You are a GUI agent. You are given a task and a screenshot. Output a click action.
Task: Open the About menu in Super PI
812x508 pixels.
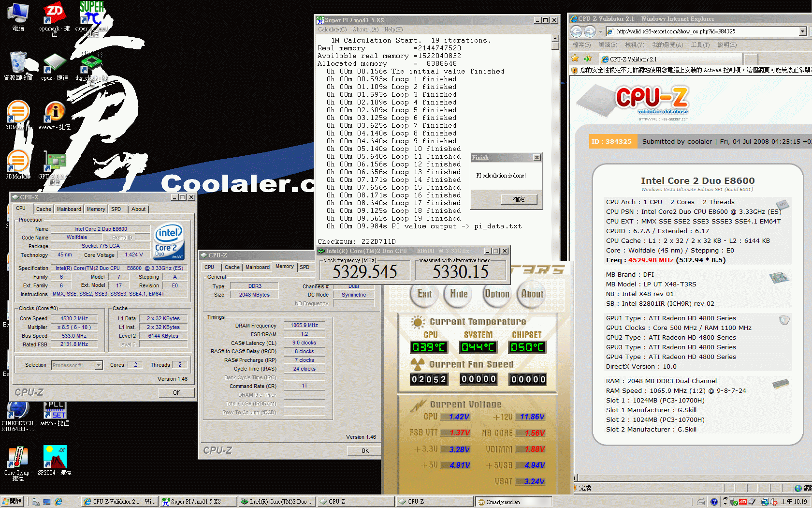coord(365,30)
